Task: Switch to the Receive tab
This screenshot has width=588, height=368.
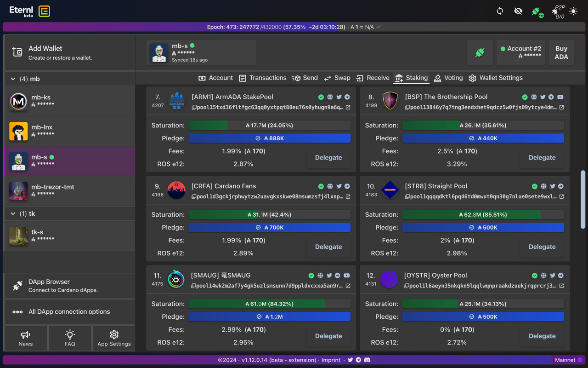Action: click(x=373, y=78)
